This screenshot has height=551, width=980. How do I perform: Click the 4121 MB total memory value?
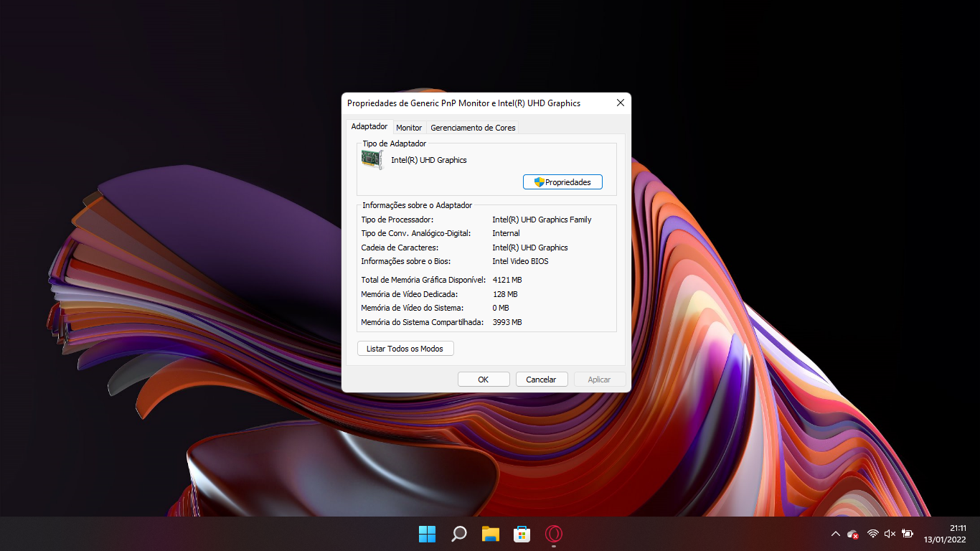[x=507, y=280]
